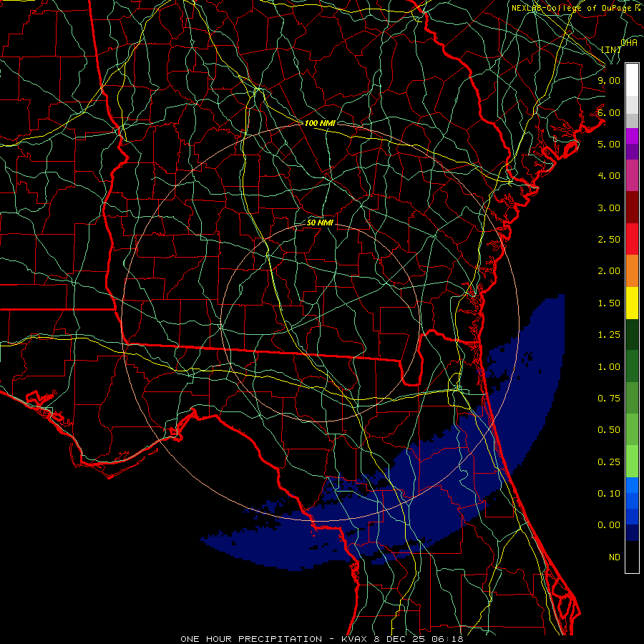Click the 4.00 legend value
The image size is (644, 644).
[x=609, y=176]
